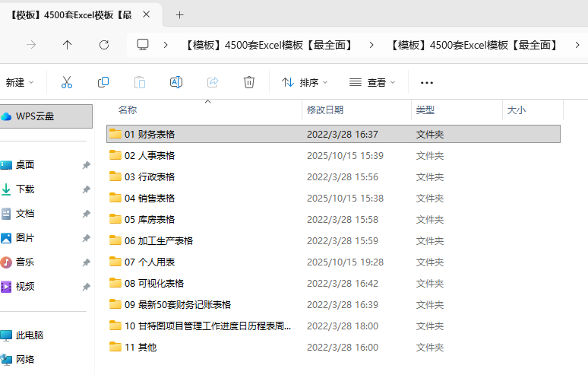Sort by 修改日期 column header

click(x=325, y=110)
